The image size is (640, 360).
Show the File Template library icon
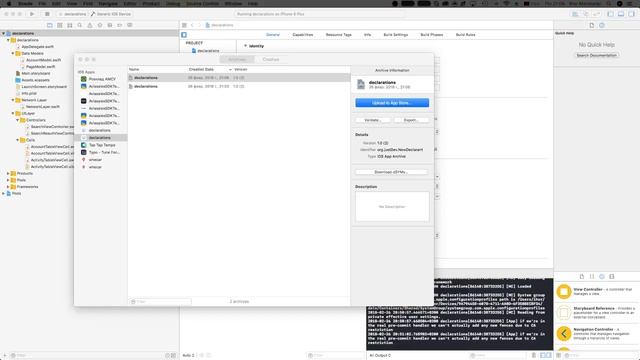pos(582,276)
